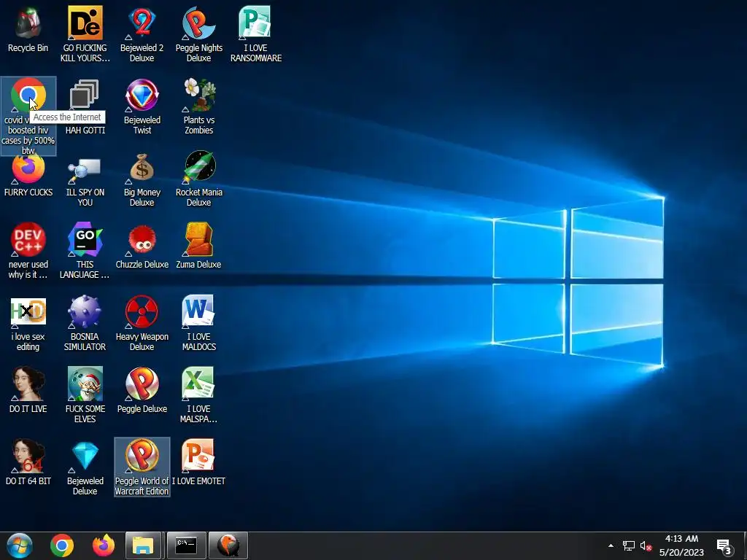The height and width of the screenshot is (560, 747).
Task: Open the network status tray icon
Action: click(x=628, y=545)
